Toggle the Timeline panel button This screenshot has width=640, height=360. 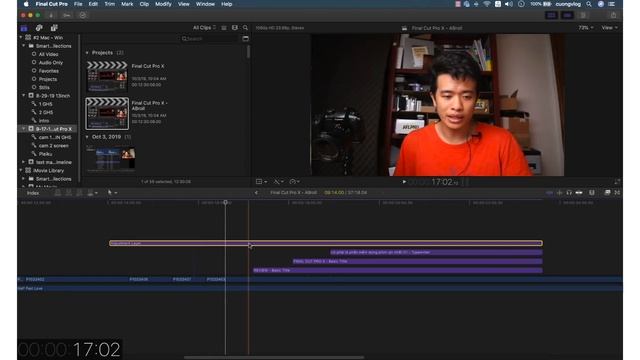tap(567, 15)
